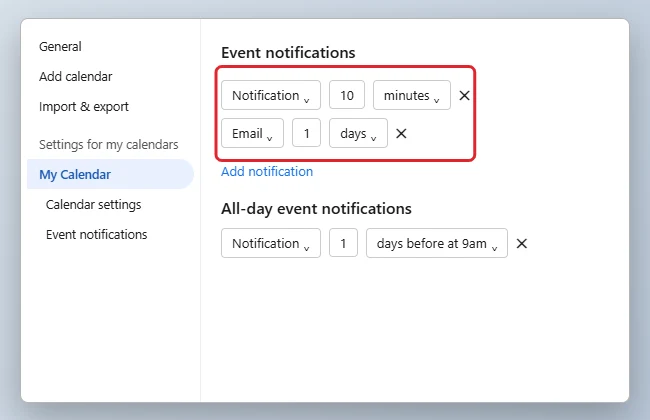Go to Calendar settings subsection
This screenshot has width=650, height=420.
94,205
